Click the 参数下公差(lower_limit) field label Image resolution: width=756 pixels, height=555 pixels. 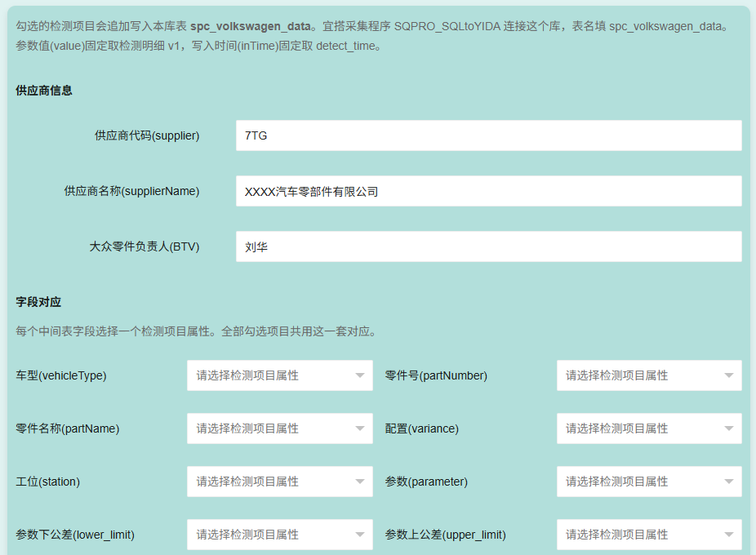tap(75, 535)
